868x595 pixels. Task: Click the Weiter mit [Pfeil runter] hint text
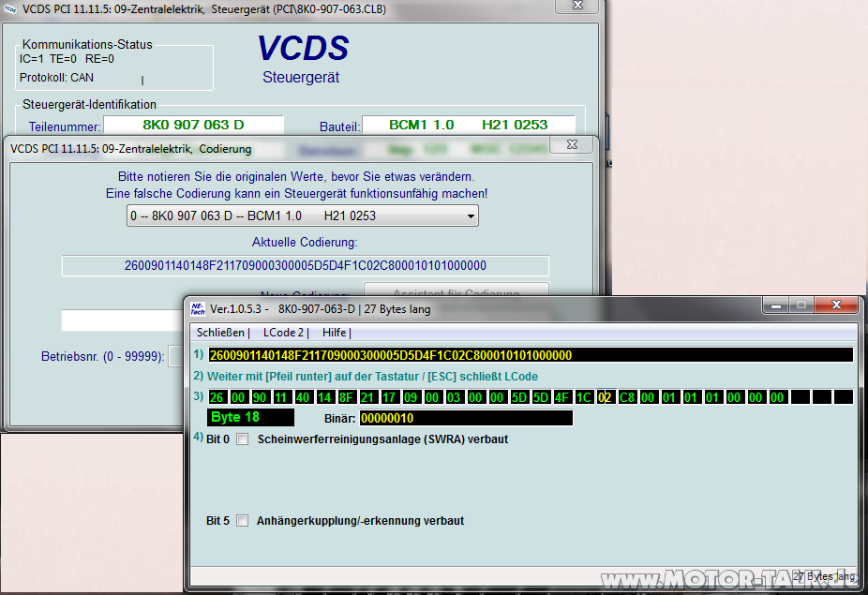coord(372,377)
